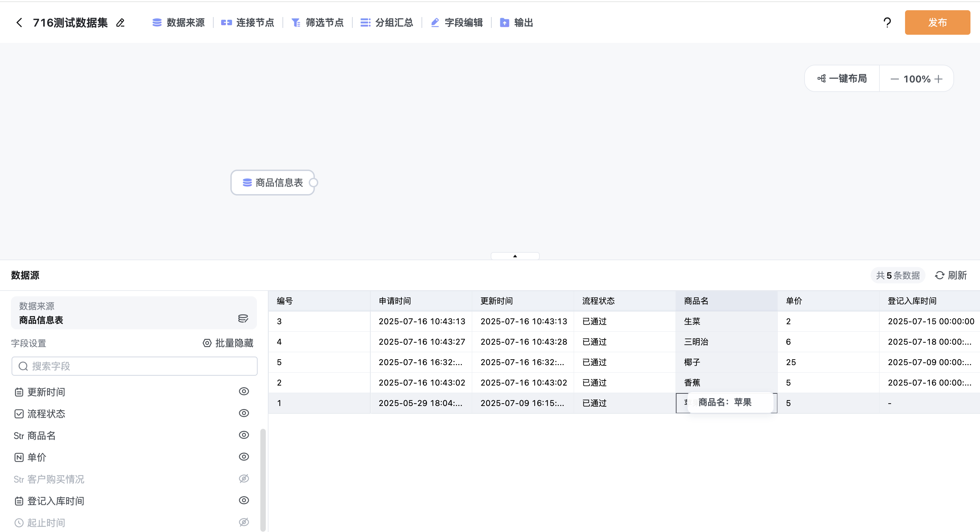980x532 pixels.
Task: Click the 更新时间 date field icon
Action: tap(19, 392)
